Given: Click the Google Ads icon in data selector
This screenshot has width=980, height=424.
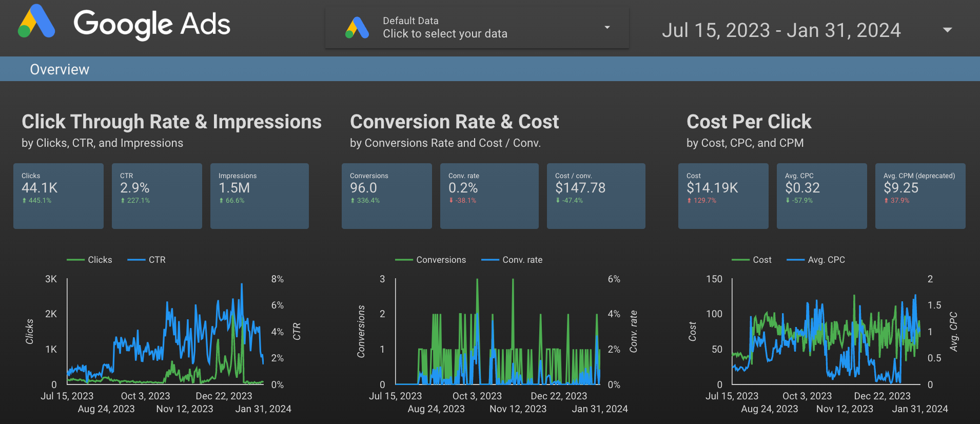Looking at the screenshot, I should pyautogui.click(x=357, y=28).
